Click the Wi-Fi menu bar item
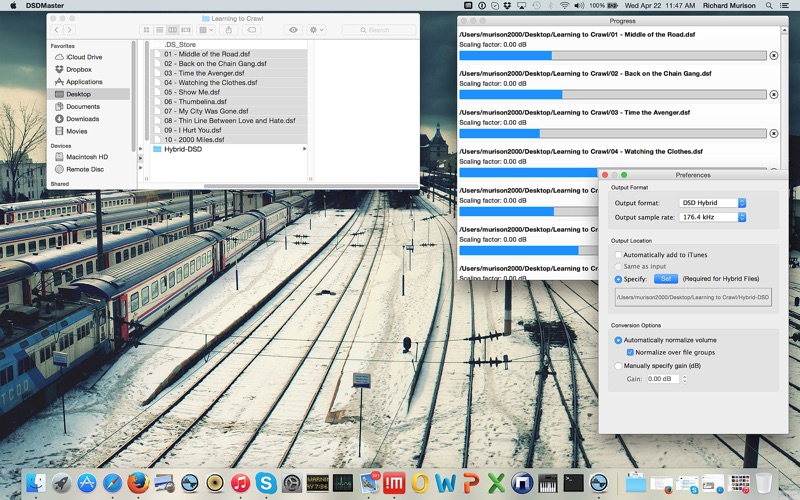This screenshot has height=500, width=800. pyautogui.click(x=564, y=6)
